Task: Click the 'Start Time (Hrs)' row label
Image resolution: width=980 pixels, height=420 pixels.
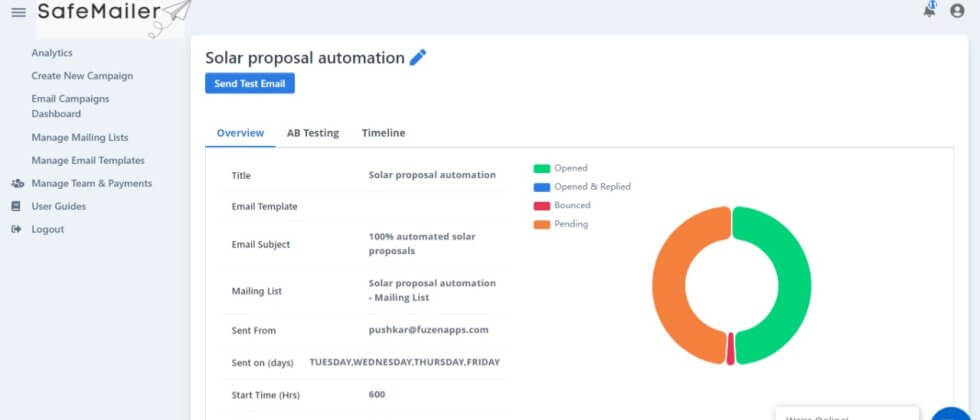Action: [x=265, y=396]
